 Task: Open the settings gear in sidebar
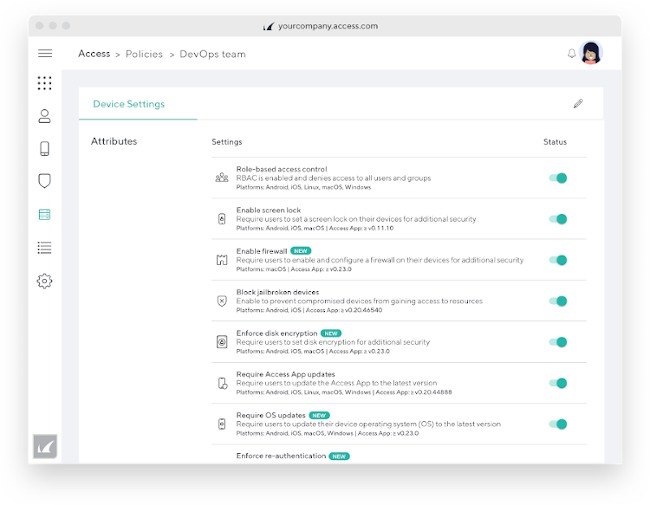(x=44, y=281)
